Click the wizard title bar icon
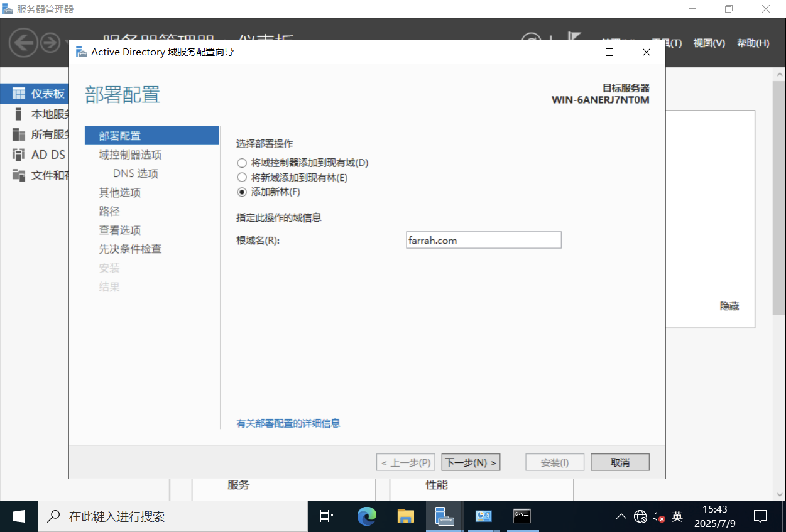786x532 pixels. pos(81,52)
